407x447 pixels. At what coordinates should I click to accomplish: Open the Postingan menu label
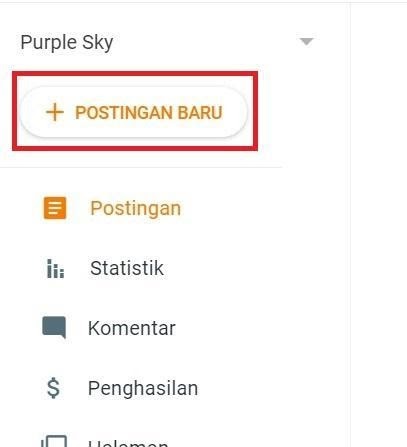(x=136, y=209)
